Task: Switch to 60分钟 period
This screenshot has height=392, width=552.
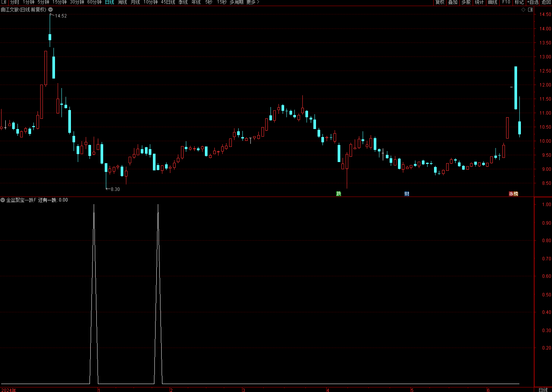Action: (94, 2)
